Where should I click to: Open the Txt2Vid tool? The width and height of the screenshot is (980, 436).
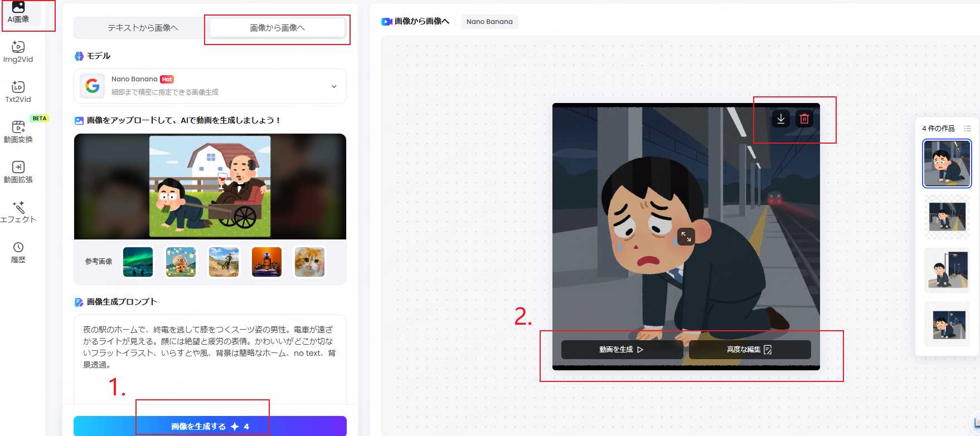pos(18,92)
